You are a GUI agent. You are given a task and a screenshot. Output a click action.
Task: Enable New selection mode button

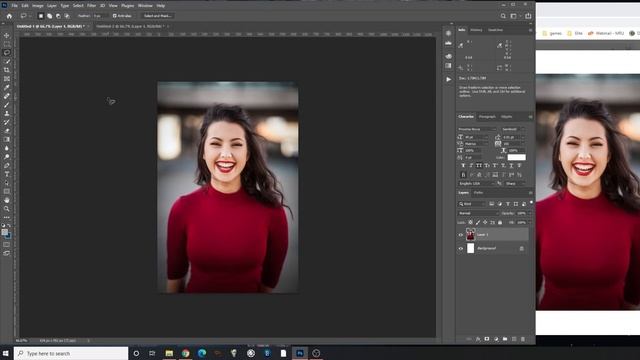pos(40,16)
